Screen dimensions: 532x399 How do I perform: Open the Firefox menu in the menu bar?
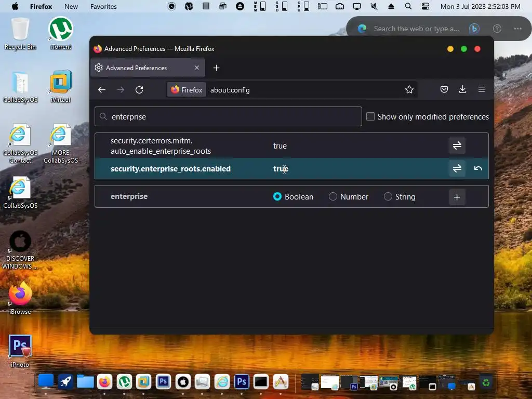tap(41, 6)
